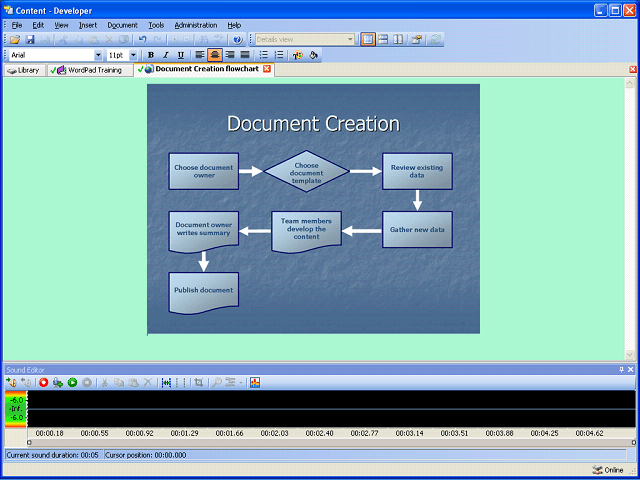The height and width of the screenshot is (480, 640).
Task: Open the Properties icon beside the layout buttons
Action: coord(416,40)
